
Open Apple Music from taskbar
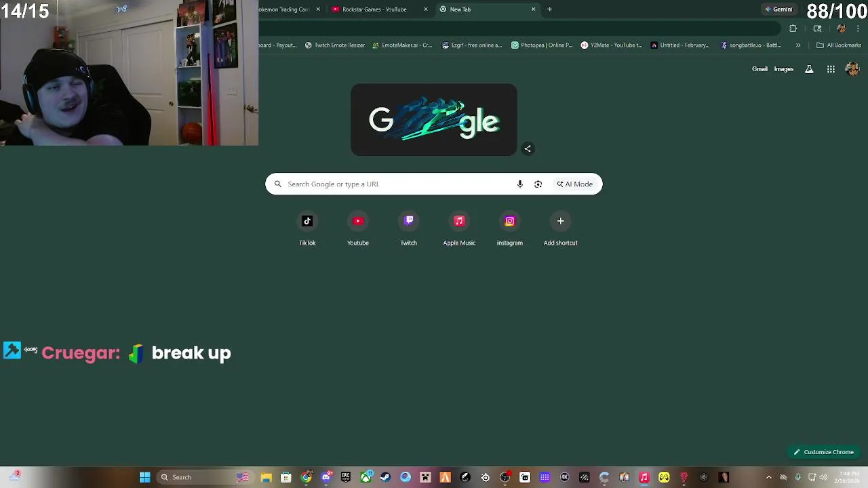click(x=644, y=477)
